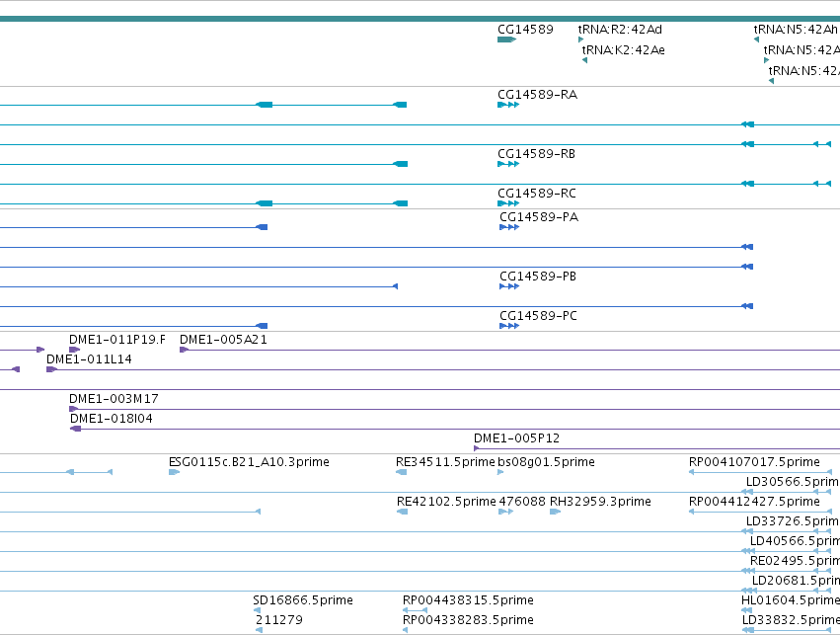840x635 pixels.
Task: Click the tRNA:R2:42Ad label
Action: coord(620,30)
